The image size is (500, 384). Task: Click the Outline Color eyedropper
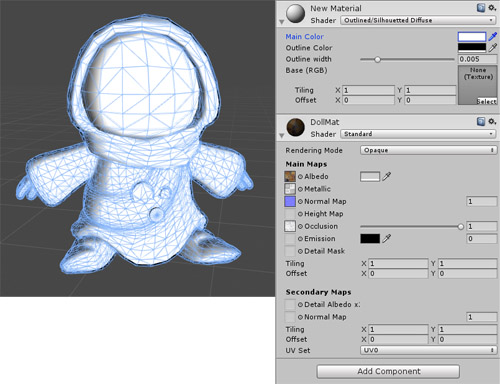[x=493, y=48]
